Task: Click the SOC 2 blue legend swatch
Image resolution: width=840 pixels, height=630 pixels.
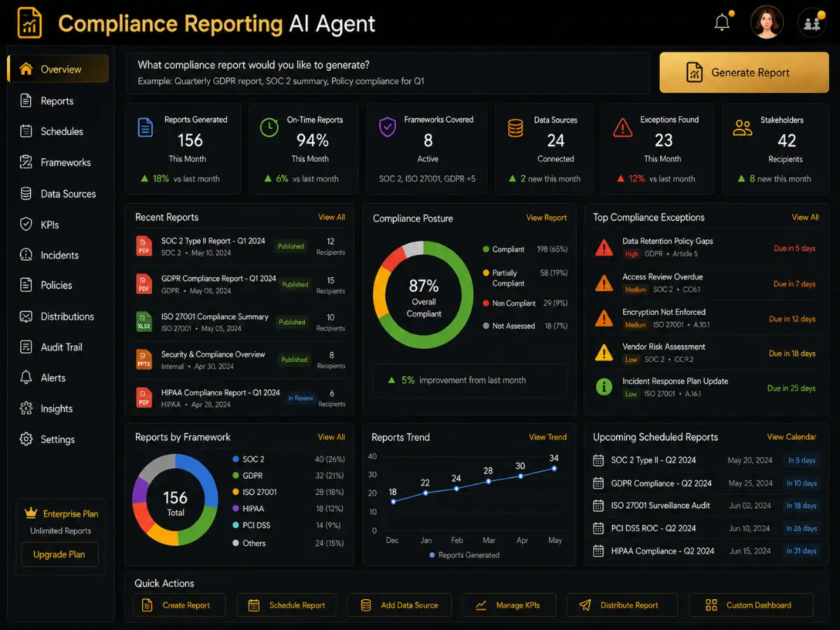Action: [235, 459]
